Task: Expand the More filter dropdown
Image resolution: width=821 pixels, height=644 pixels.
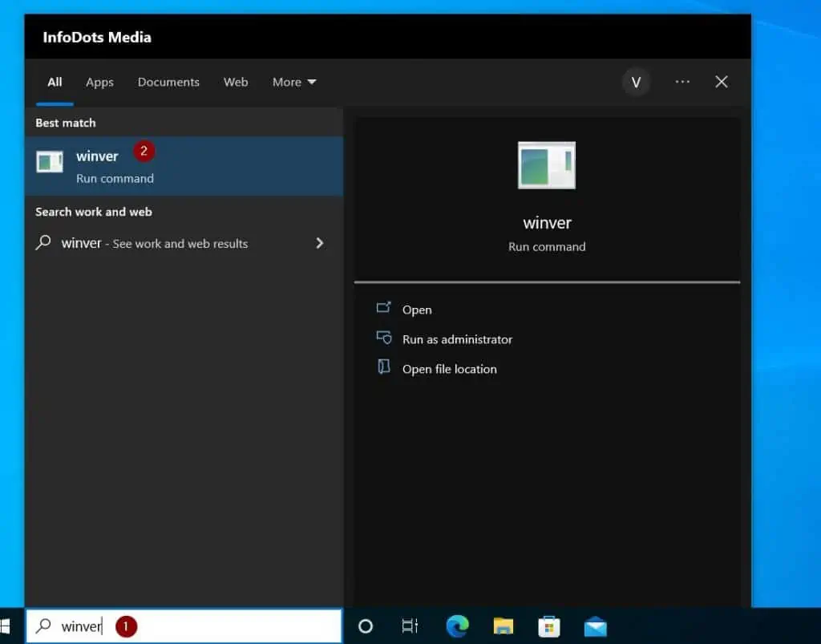Action: (294, 82)
